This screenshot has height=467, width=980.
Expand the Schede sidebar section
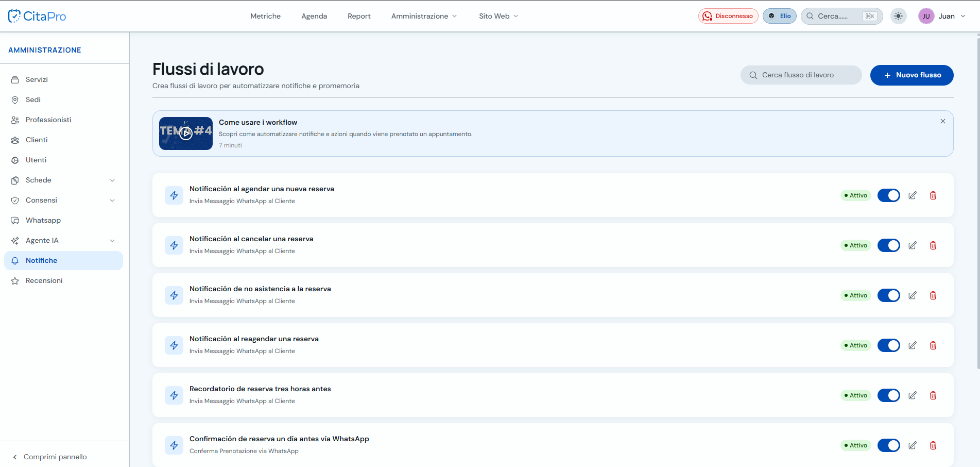click(112, 180)
